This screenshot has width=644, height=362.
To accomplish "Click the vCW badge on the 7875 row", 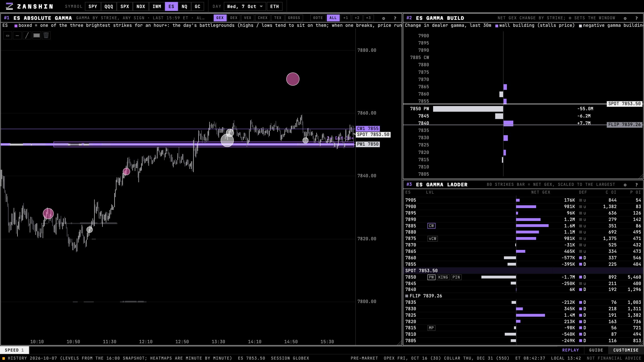I will pyautogui.click(x=433, y=239).
